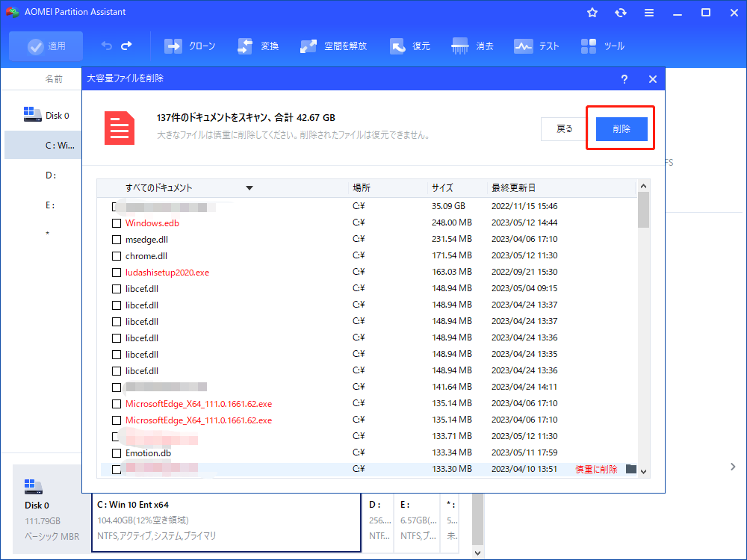Expand the right panel chevron arrow
This screenshot has height=560, width=747.
pos(733,467)
